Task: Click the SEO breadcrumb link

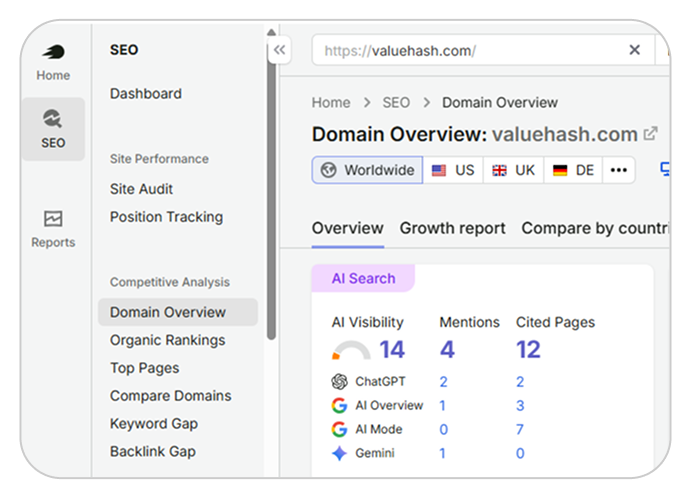Action: pos(396,103)
